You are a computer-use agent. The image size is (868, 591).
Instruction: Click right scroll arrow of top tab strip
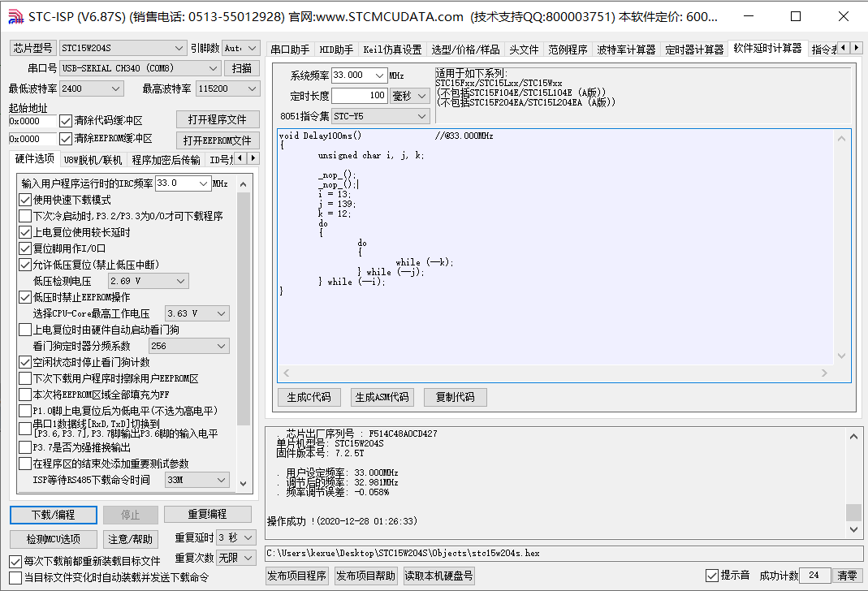857,49
